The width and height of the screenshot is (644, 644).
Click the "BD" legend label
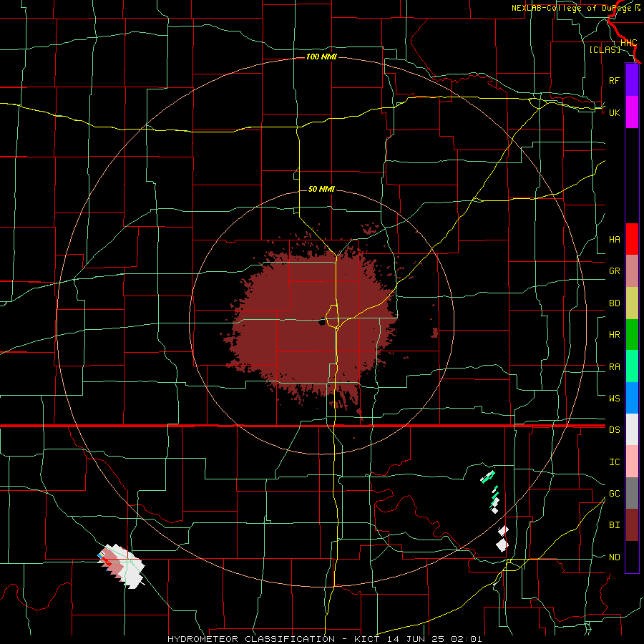coord(614,303)
